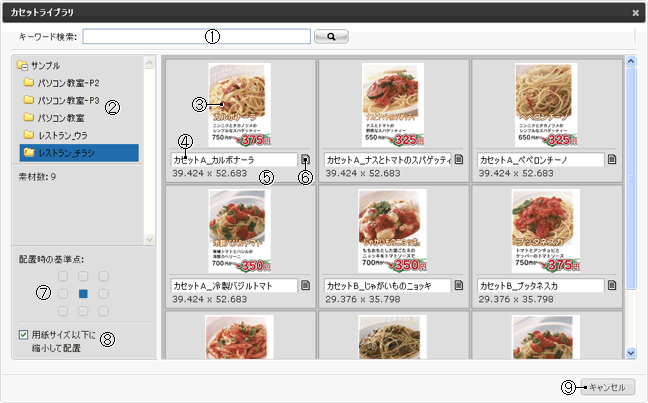Click thumbnail grid scroll up arrow
The height and width of the screenshot is (403, 648).
point(631,62)
